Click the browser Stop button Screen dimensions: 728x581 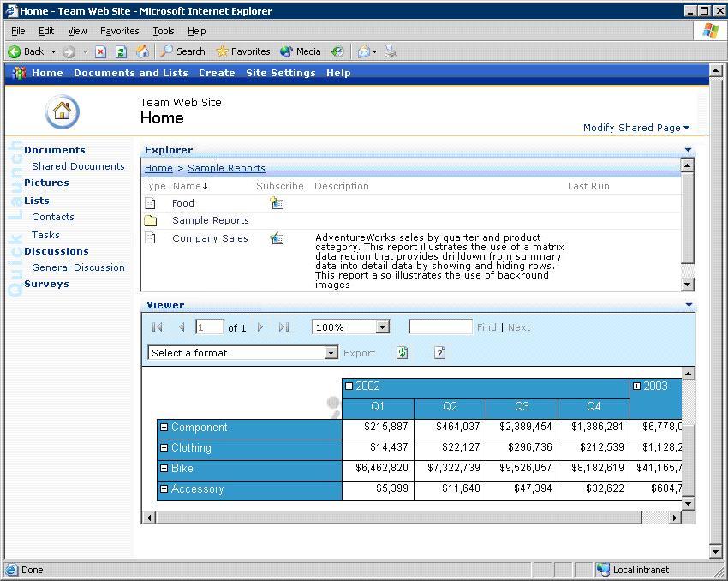click(x=100, y=51)
